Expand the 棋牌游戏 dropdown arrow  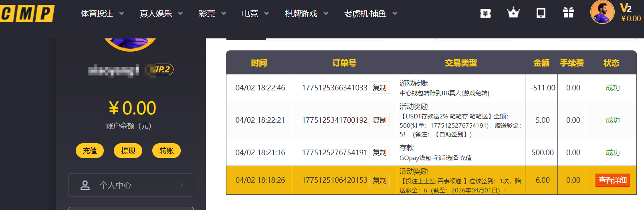tap(326, 13)
